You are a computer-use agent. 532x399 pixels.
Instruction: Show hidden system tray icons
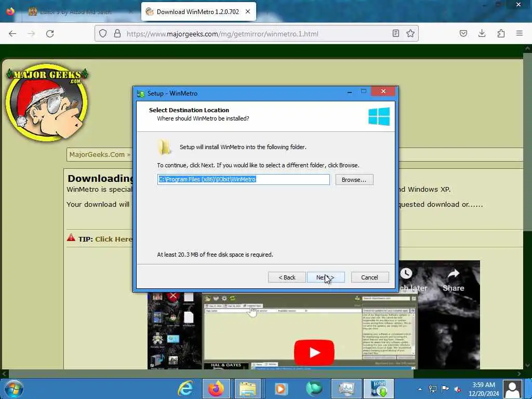(420, 389)
